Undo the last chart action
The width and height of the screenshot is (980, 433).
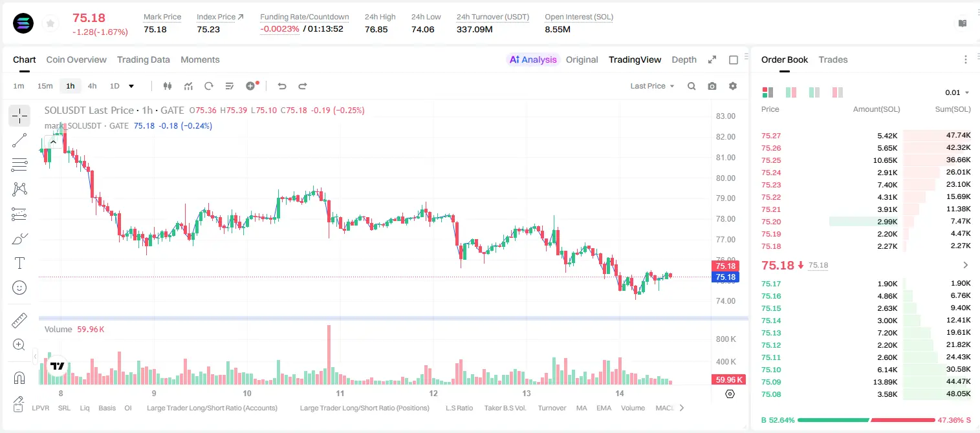[282, 86]
